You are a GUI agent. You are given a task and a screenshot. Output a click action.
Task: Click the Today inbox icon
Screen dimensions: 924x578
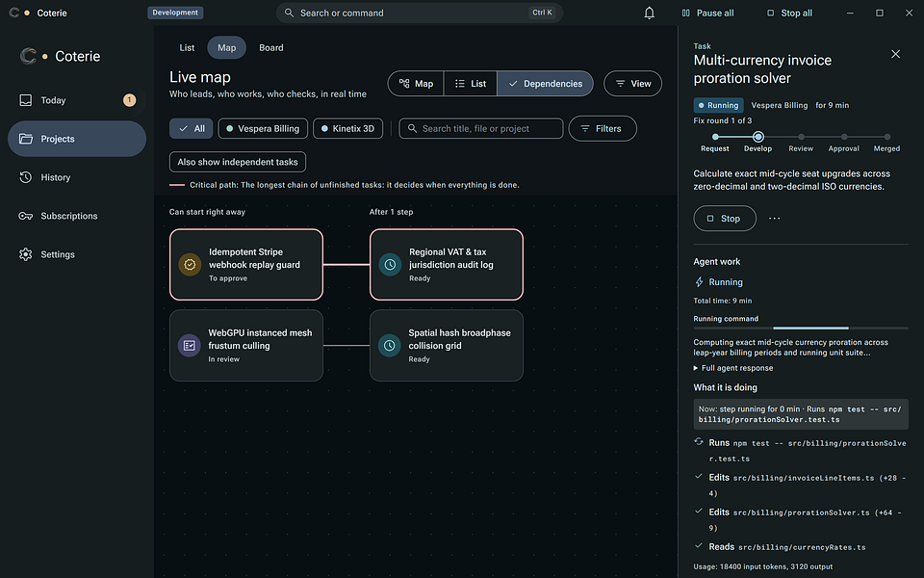click(25, 100)
